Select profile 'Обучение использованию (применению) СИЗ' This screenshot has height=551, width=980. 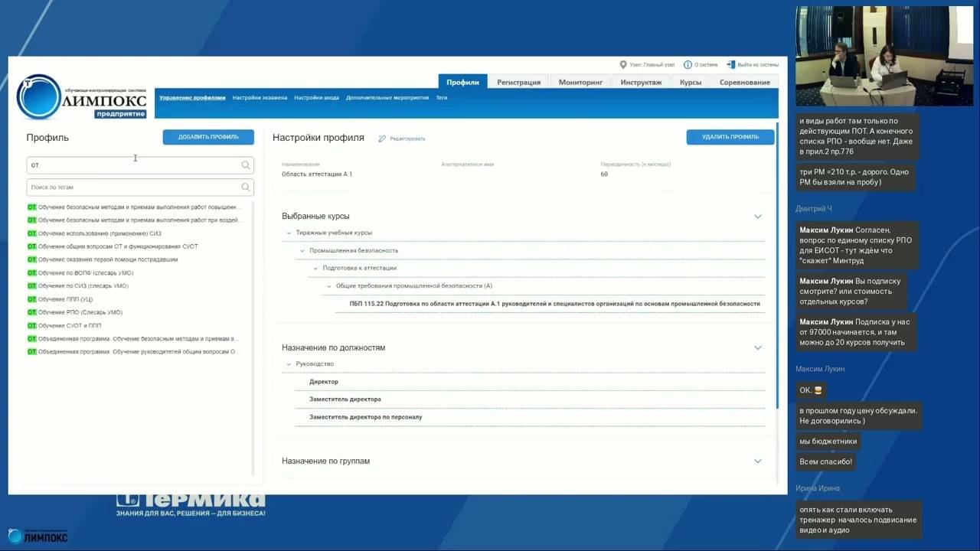[94, 233]
